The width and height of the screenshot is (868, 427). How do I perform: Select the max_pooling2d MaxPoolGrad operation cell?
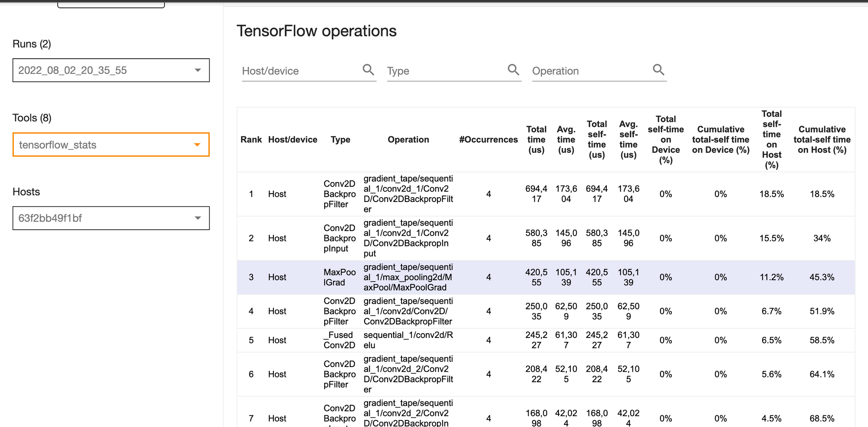click(408, 277)
